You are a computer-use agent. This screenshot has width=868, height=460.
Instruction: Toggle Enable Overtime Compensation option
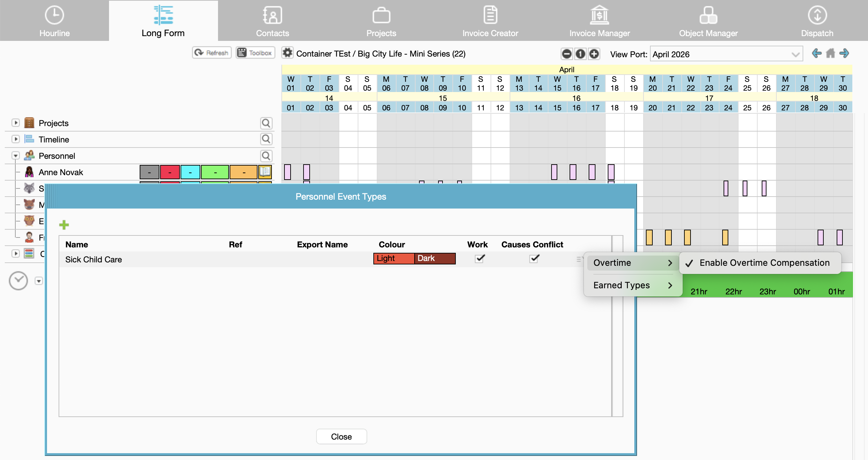tap(760, 263)
